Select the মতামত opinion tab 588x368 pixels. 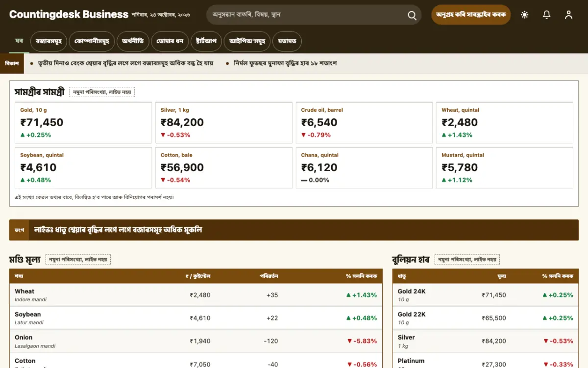tap(287, 41)
